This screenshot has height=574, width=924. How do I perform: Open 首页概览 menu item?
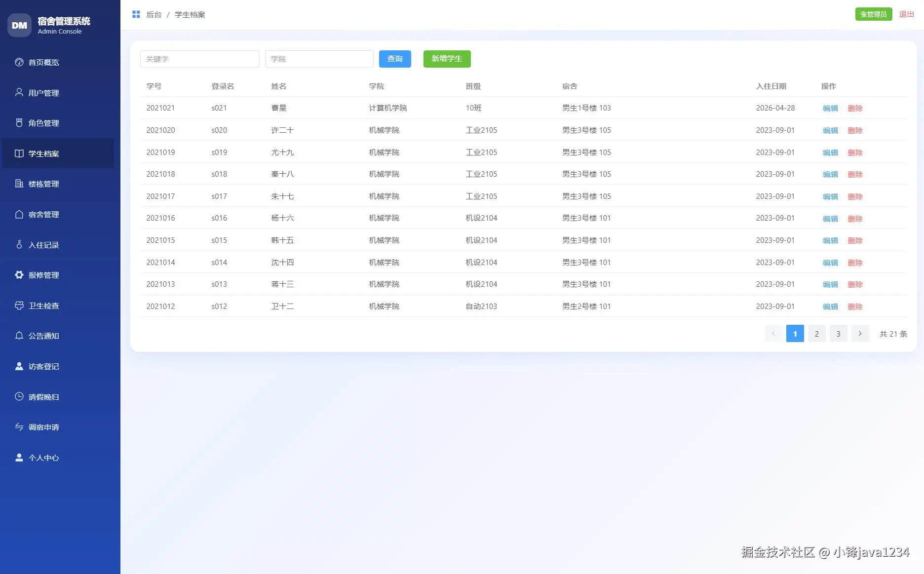pos(58,62)
